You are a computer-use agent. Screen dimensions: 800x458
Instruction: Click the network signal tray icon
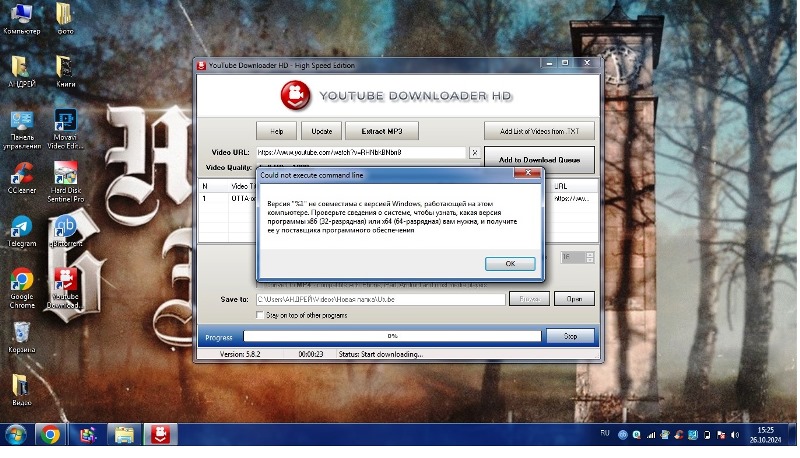tap(651, 435)
